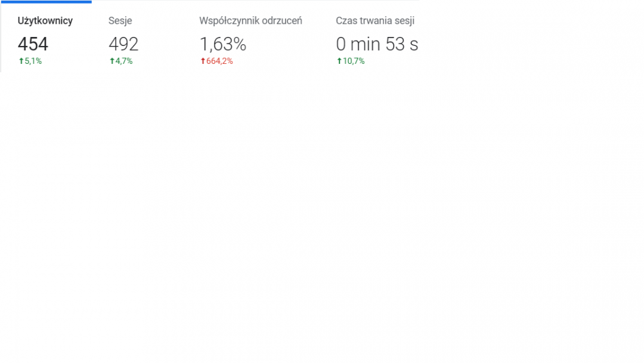The image size is (644, 363).
Task: Click the green arrow beside 10,7%
Action: click(339, 61)
